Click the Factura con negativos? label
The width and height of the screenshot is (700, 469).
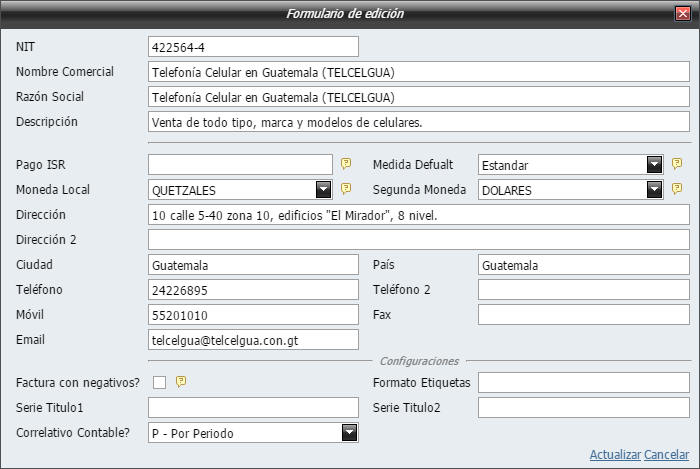tap(78, 382)
